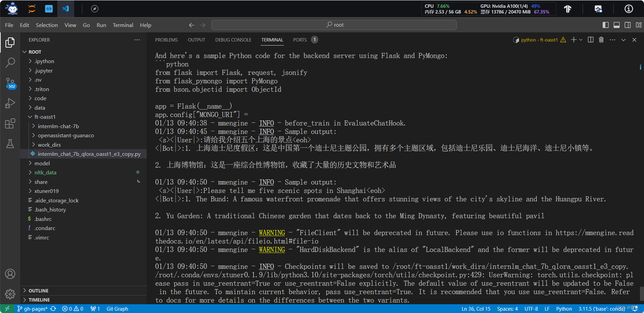Select the VS Code icon in top bar

65,9
